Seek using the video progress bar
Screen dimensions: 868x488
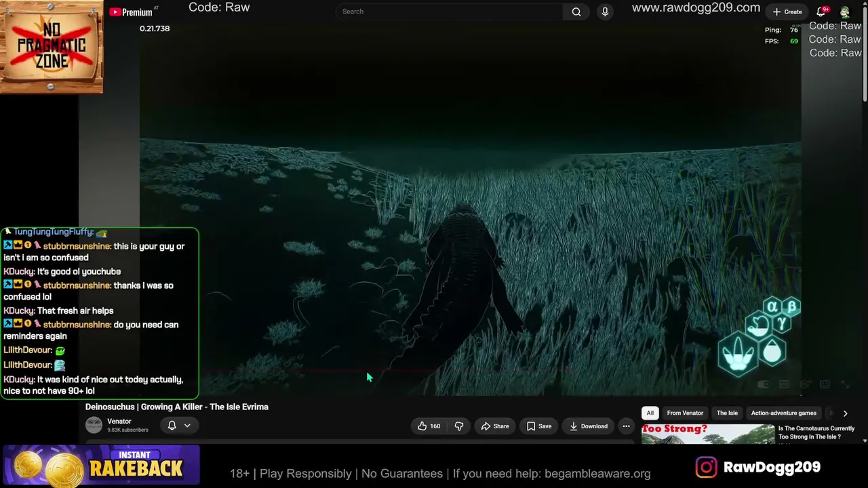470,371
